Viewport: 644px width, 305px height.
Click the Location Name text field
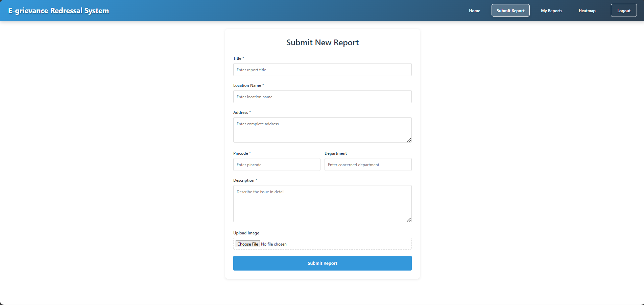pyautogui.click(x=322, y=97)
